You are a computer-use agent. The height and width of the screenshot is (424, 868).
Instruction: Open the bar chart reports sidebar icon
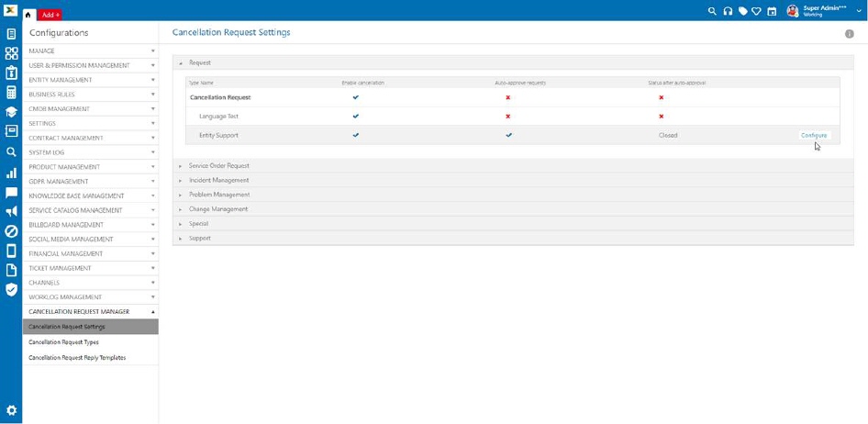tap(11, 173)
